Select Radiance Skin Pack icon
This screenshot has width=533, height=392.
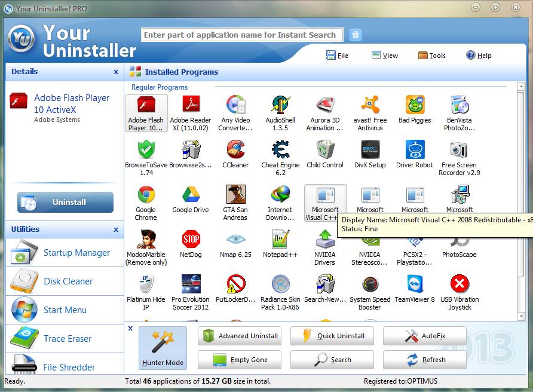[x=280, y=284]
